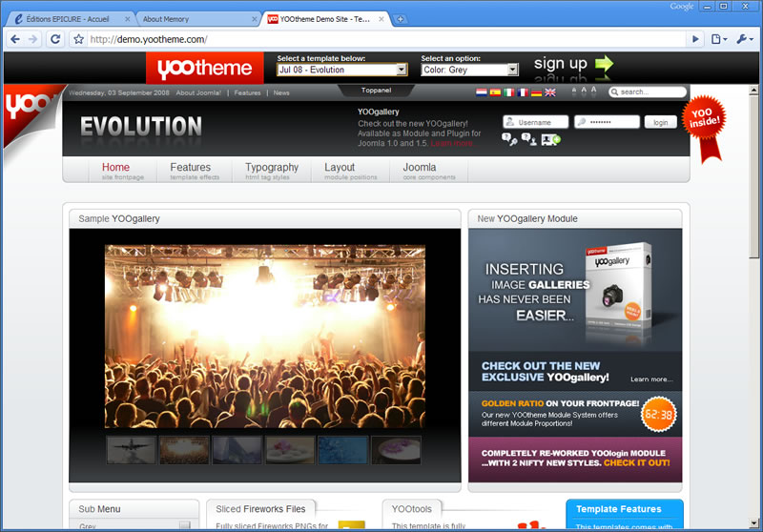Click the forgot password key icon
Screen dimensions: 763x532
tap(509, 139)
